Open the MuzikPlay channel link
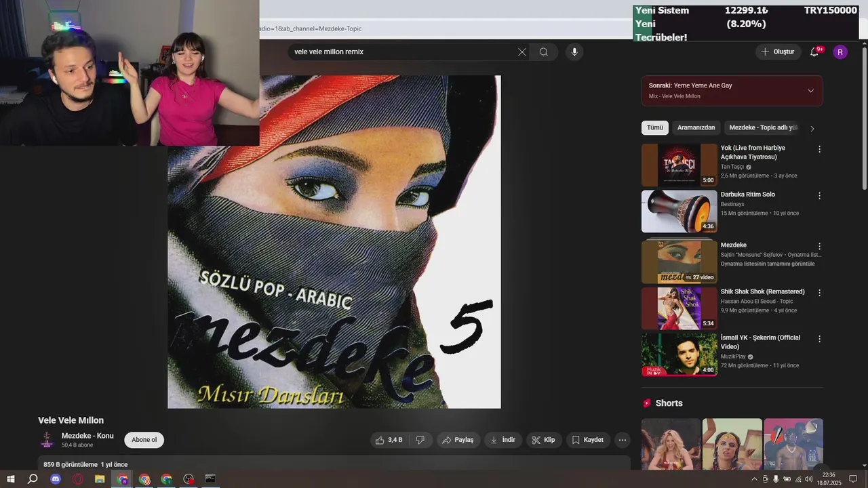 coord(733,357)
